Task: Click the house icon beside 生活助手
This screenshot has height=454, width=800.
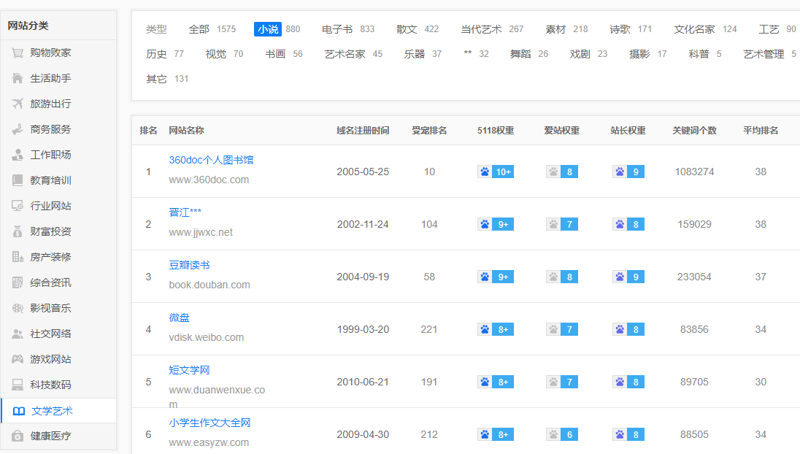Action: [17, 78]
